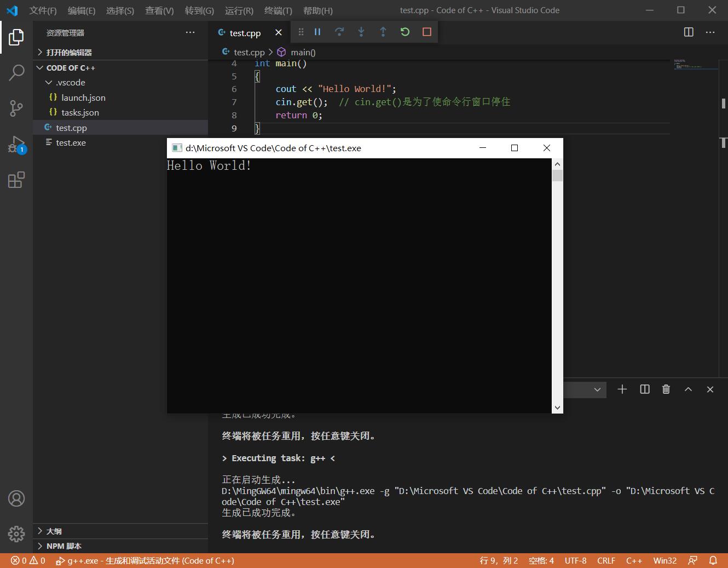Stop debugging with the red square
Image resolution: width=728 pixels, height=568 pixels.
click(x=427, y=32)
